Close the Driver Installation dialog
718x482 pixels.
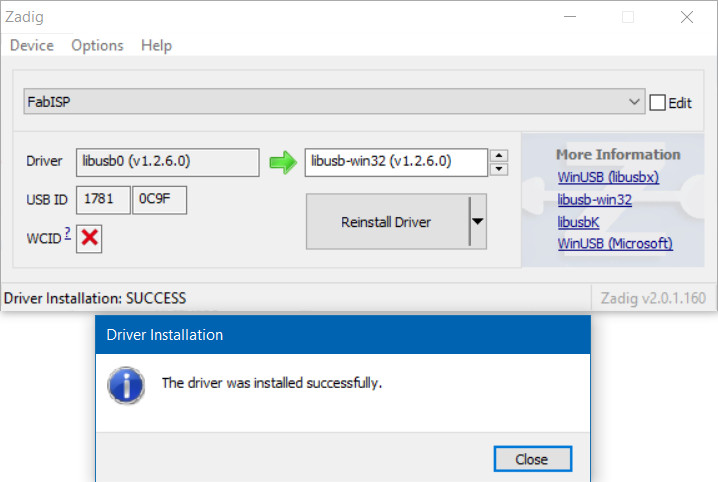(533, 459)
